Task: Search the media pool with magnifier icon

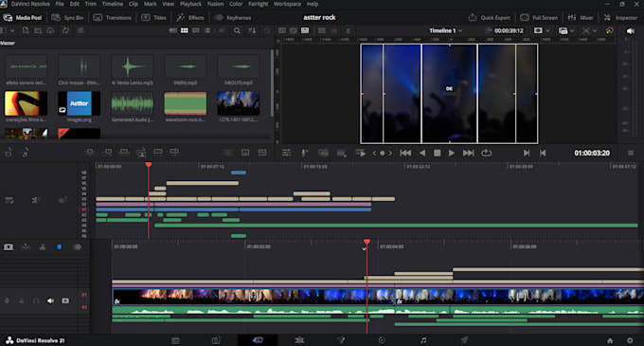Action: (237, 31)
